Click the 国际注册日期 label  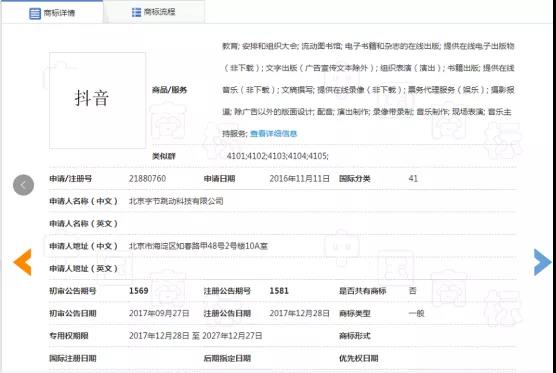(73, 358)
